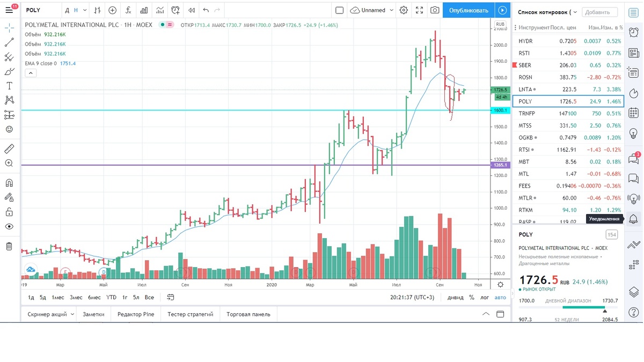Open the Тестер стратегий tab

190,314
